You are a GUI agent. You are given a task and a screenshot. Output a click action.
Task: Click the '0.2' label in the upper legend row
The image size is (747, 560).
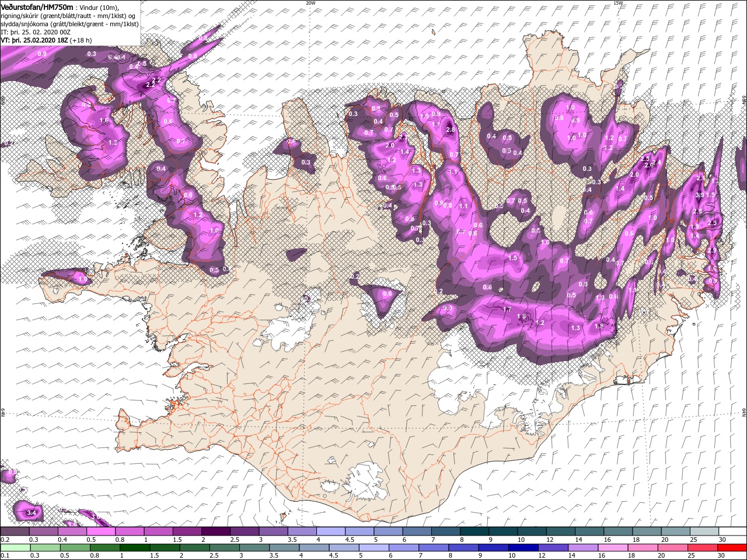point(5,540)
